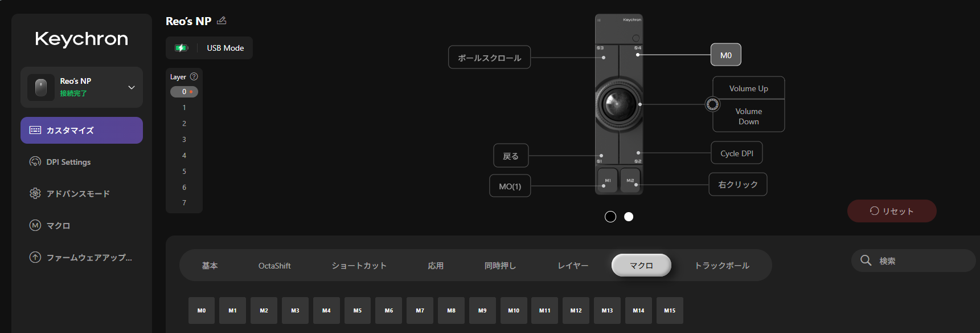
Task: Switch to the トラックボール tab
Action: [722, 266]
